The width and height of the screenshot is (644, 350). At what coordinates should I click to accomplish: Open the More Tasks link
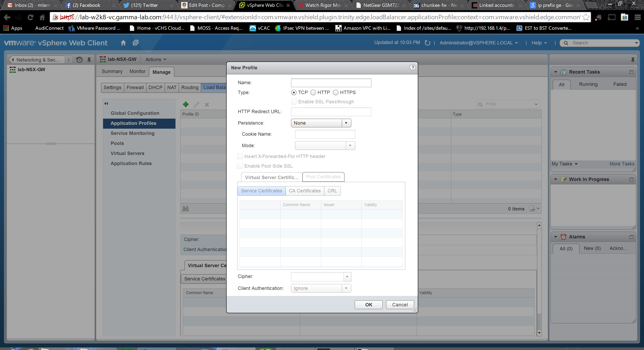click(x=621, y=164)
